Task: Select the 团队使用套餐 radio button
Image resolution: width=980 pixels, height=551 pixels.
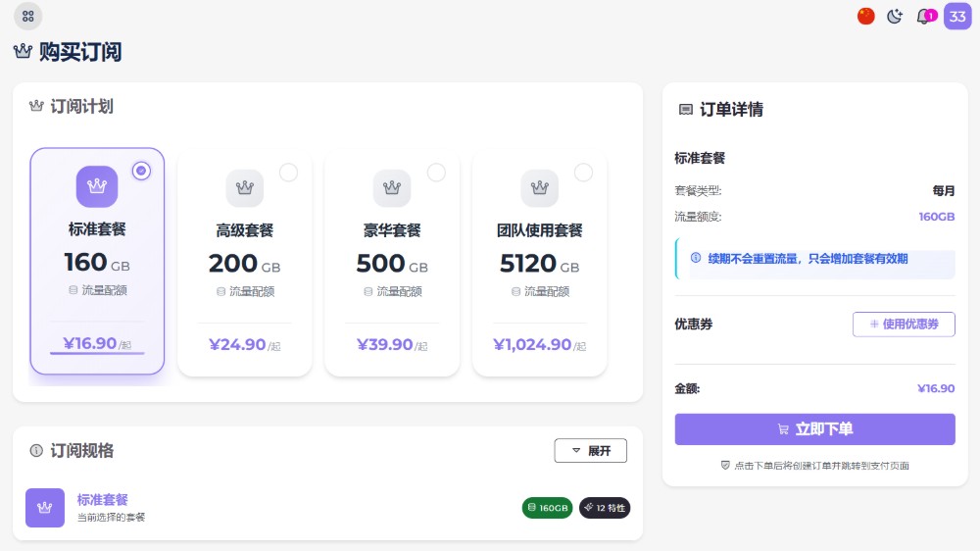Action: (583, 172)
